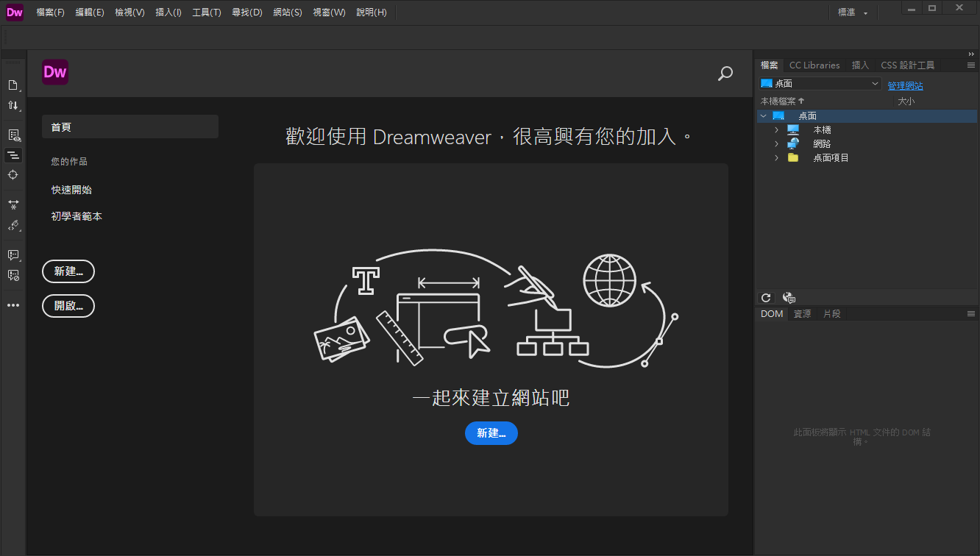Open the 編輯(E) menu
The height and width of the screenshot is (556, 980).
tap(90, 13)
